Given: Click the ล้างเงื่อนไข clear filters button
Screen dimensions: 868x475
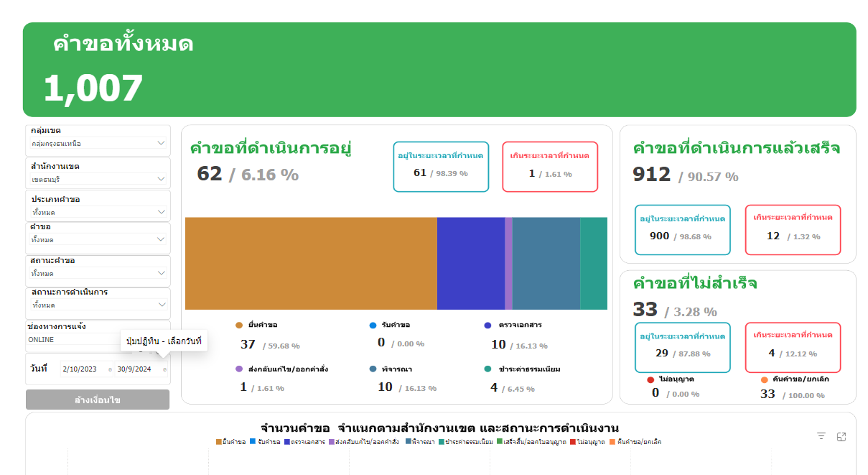Looking at the screenshot, I should 98,400.
